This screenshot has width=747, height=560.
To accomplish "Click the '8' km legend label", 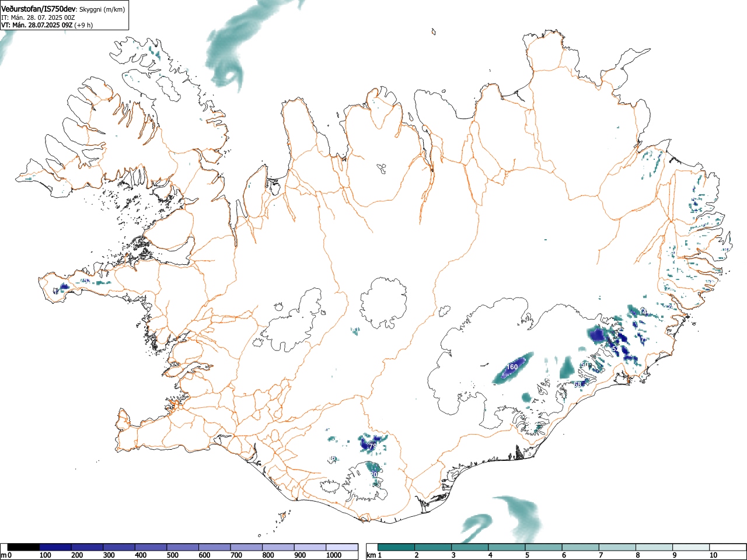I will click(x=637, y=555).
